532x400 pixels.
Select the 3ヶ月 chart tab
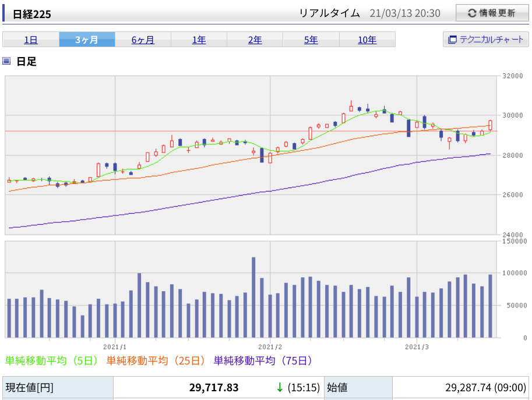tap(87, 40)
